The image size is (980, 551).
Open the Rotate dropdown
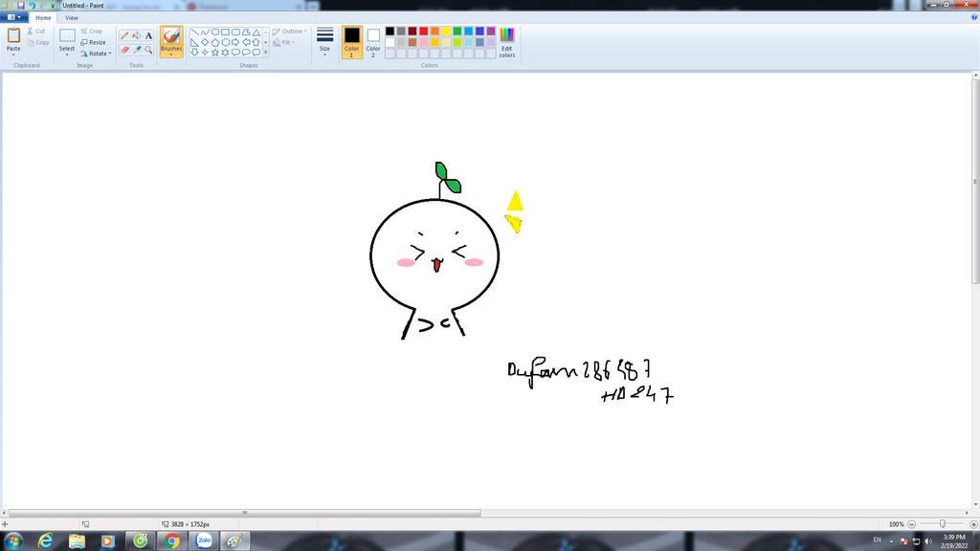[96, 54]
